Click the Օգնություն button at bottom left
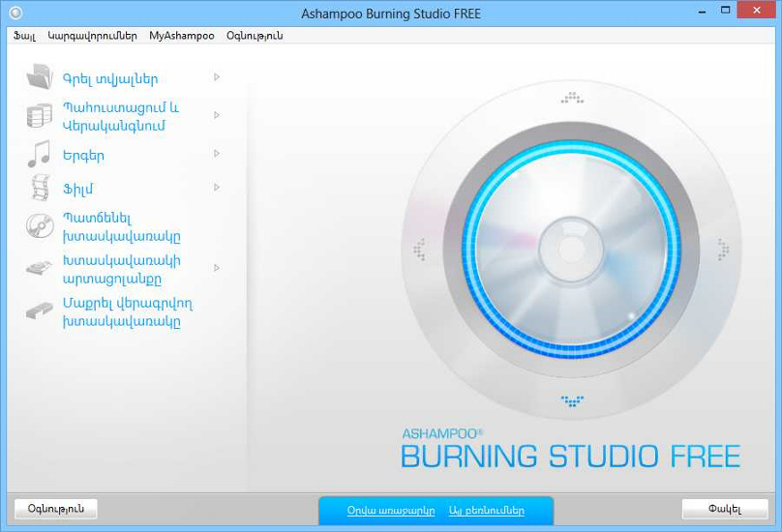The height and width of the screenshot is (532, 782). [x=56, y=509]
